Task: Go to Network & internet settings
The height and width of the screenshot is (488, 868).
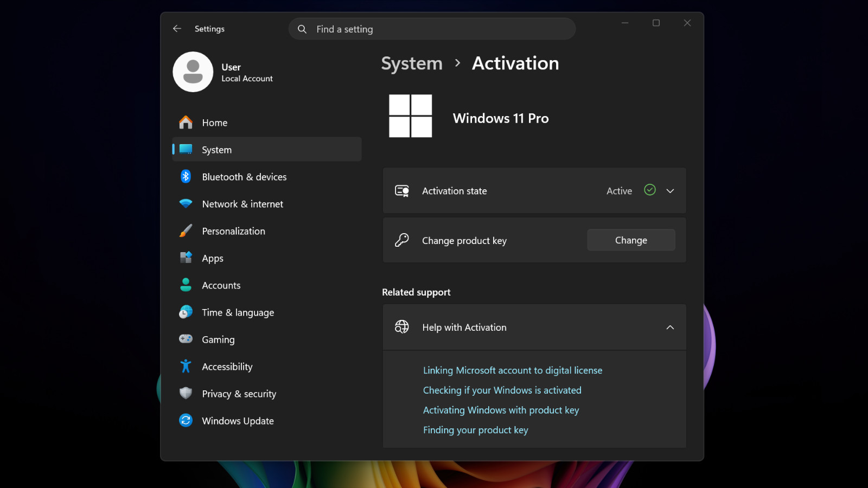Action: tap(267, 204)
